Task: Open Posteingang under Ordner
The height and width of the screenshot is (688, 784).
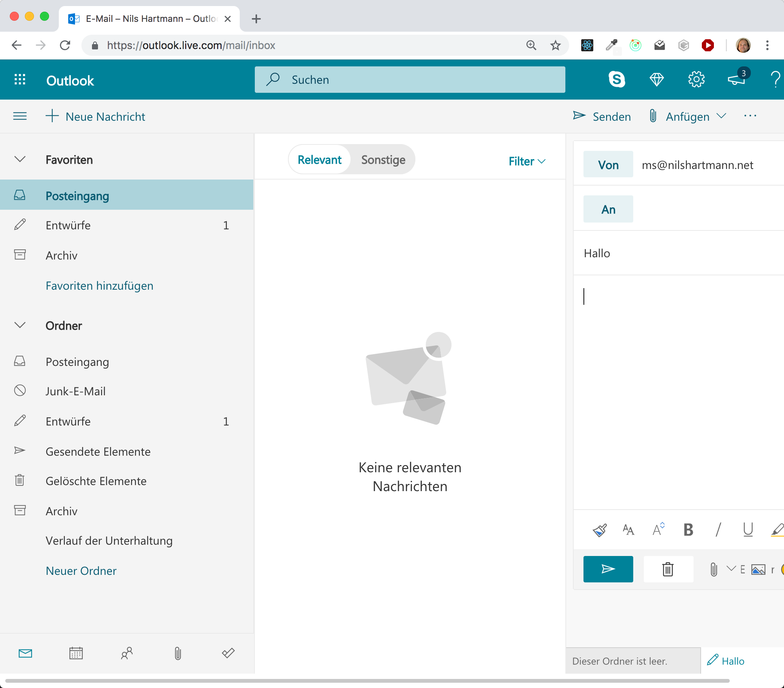Action: coord(127,361)
